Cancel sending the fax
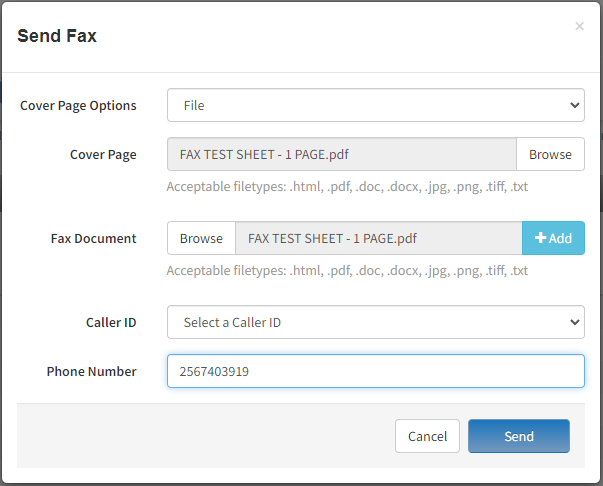The width and height of the screenshot is (603, 486). [427, 436]
